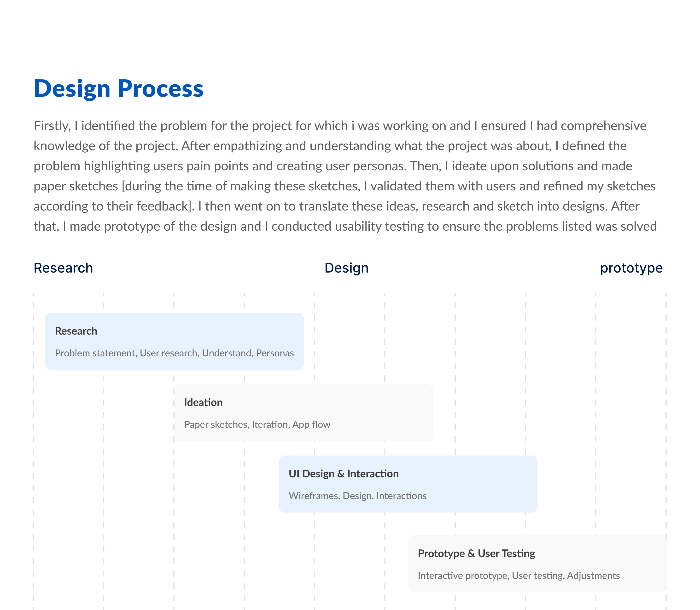The height and width of the screenshot is (610, 700).
Task: Click "Problem statement" in the Research card
Action: coord(96,353)
